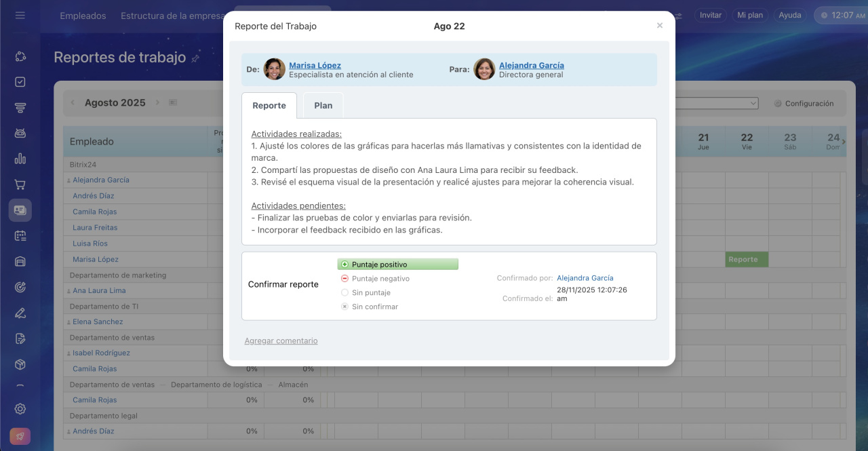868x451 pixels.
Task: Select the Reporte tab in the dialog
Action: pos(269,106)
